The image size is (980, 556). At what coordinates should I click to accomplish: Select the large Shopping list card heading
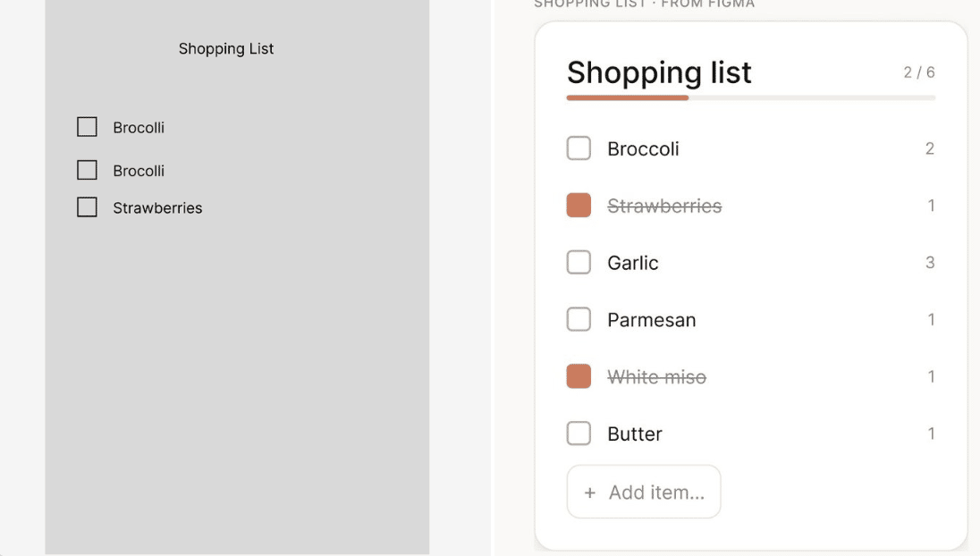tap(659, 72)
